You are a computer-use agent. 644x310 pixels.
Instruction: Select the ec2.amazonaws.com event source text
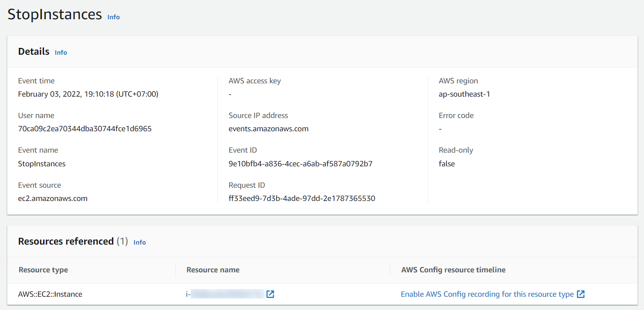tap(53, 198)
